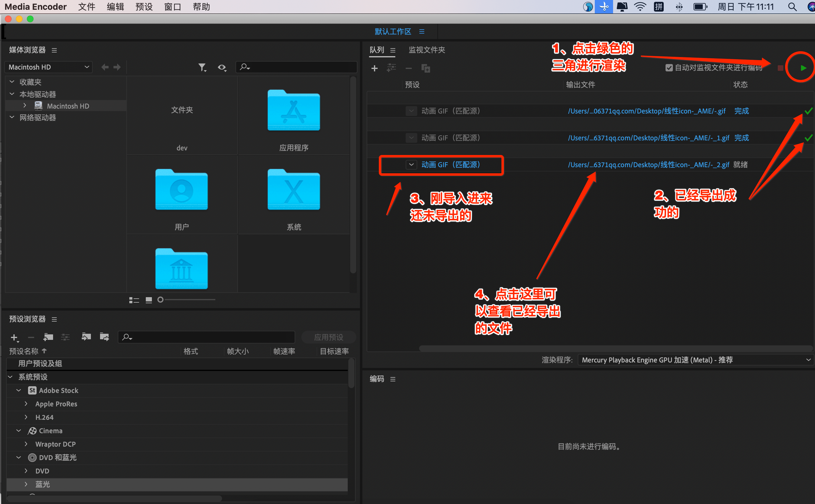Image resolution: width=815 pixels, height=504 pixels.
Task: Collapse the 系统预设 preset group
Action: pyautogui.click(x=10, y=377)
